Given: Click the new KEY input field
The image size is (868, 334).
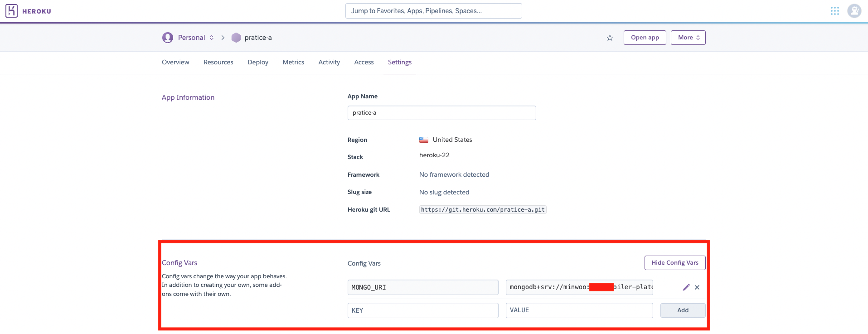Looking at the screenshot, I should pos(423,310).
